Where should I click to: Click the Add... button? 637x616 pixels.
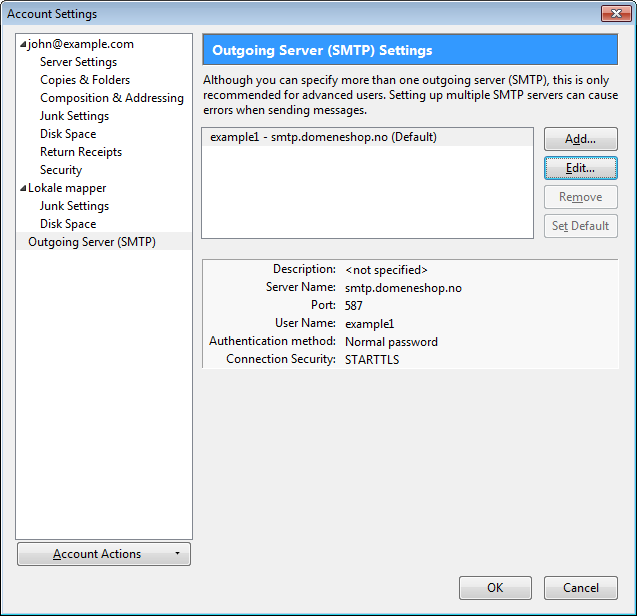(580, 139)
